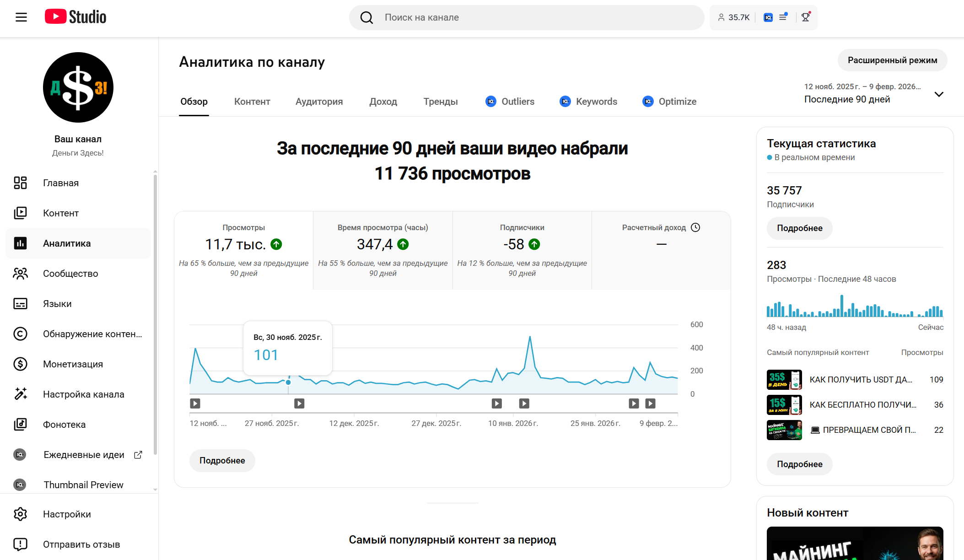The width and height of the screenshot is (964, 560).
Task: Open Фонотека audio library icon
Action: coord(20,425)
